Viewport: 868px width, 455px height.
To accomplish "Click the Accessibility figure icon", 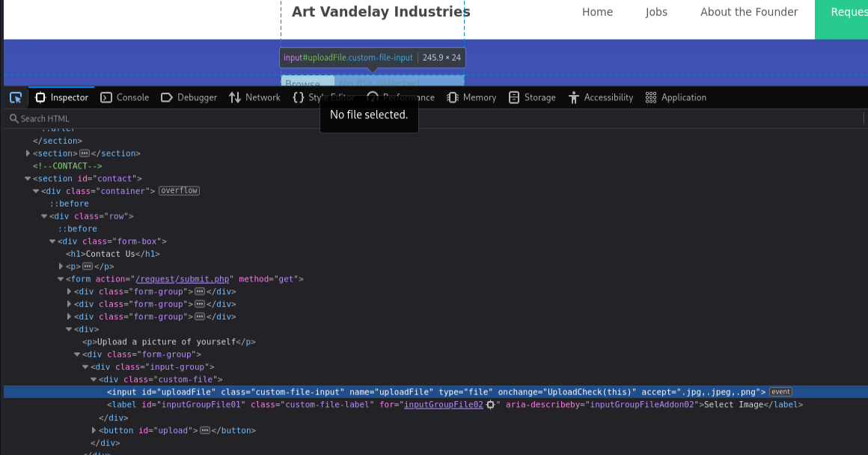I will click(x=574, y=98).
